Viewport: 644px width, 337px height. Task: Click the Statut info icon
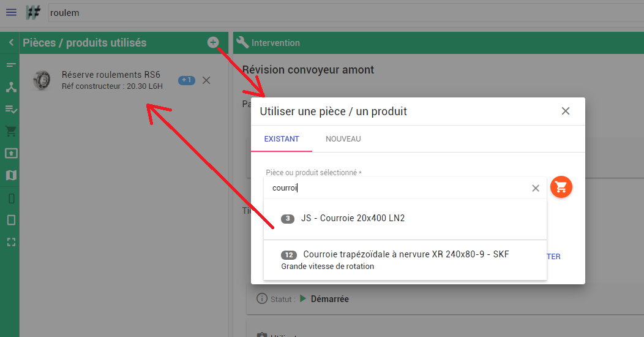[261, 298]
